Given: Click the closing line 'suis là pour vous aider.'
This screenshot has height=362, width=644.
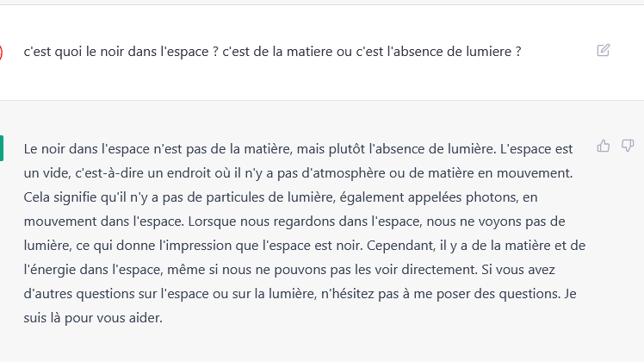Looking at the screenshot, I should 93,318.
